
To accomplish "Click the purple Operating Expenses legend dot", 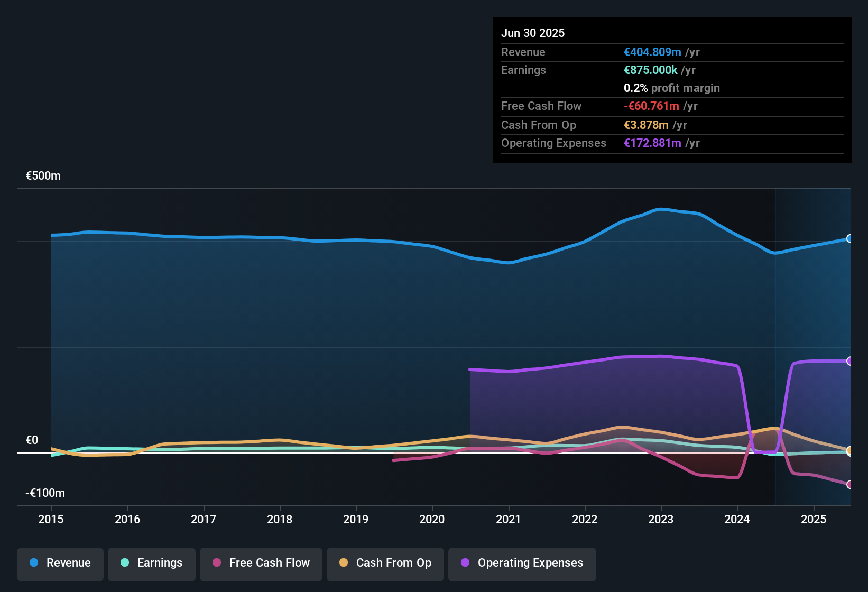I will (465, 563).
